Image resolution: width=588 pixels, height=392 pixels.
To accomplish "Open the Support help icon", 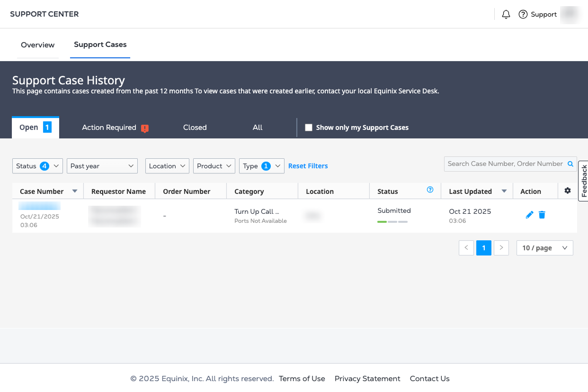I will coord(523,14).
